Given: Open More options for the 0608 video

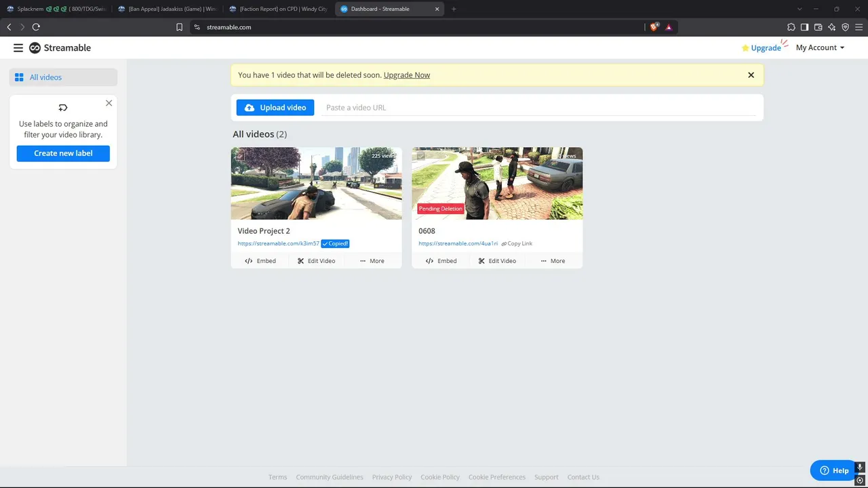Looking at the screenshot, I should click(553, 261).
